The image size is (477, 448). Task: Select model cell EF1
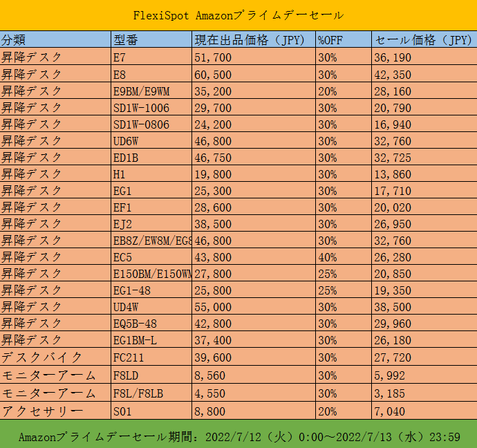[151, 207]
